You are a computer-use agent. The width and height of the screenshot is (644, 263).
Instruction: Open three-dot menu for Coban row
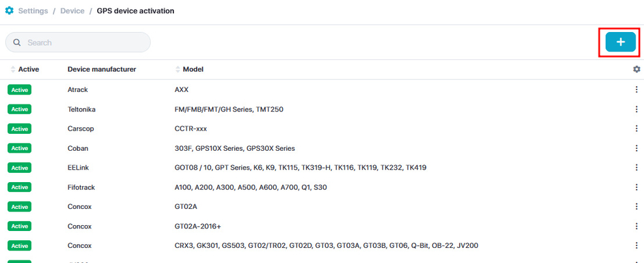636,148
